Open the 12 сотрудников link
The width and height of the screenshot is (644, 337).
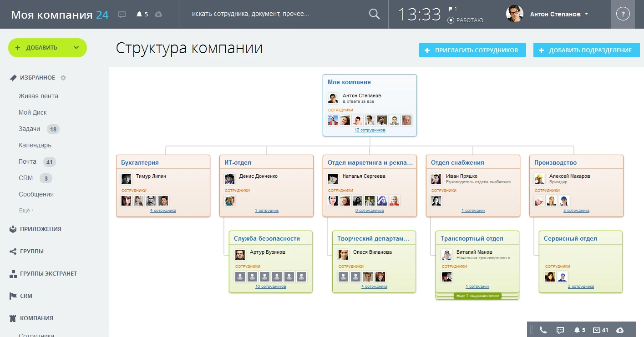point(370,130)
